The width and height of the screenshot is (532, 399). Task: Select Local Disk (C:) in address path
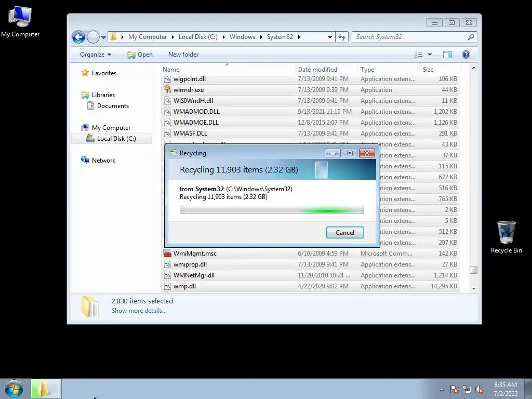(198, 37)
